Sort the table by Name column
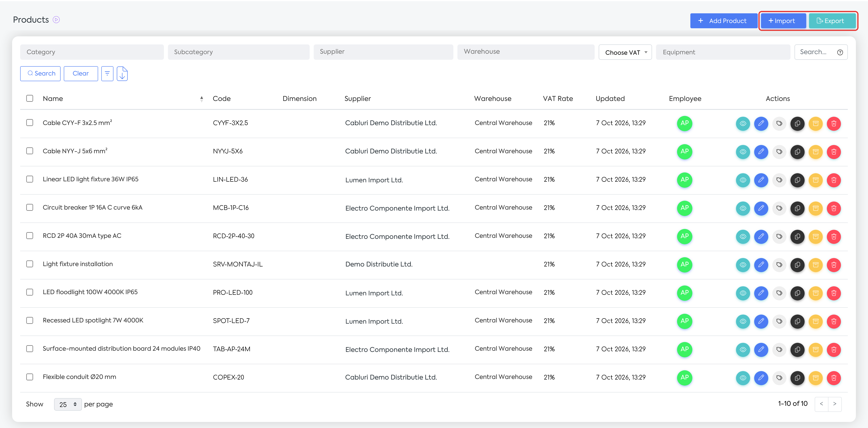 click(x=201, y=99)
